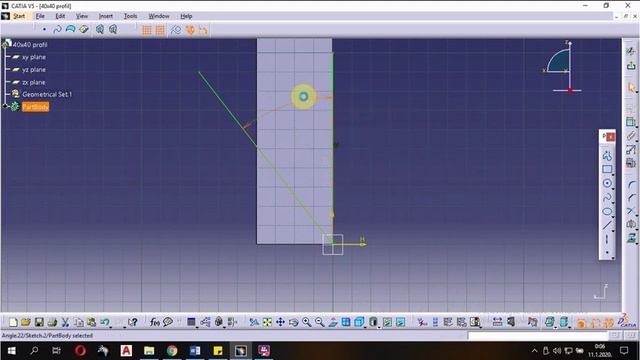Open the View menu
The width and height of the screenshot is (640, 360).
pos(82,16)
